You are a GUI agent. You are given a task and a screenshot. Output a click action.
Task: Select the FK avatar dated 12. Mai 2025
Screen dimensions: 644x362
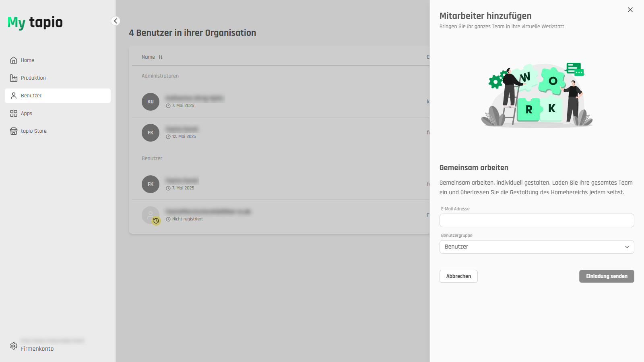pos(151,133)
